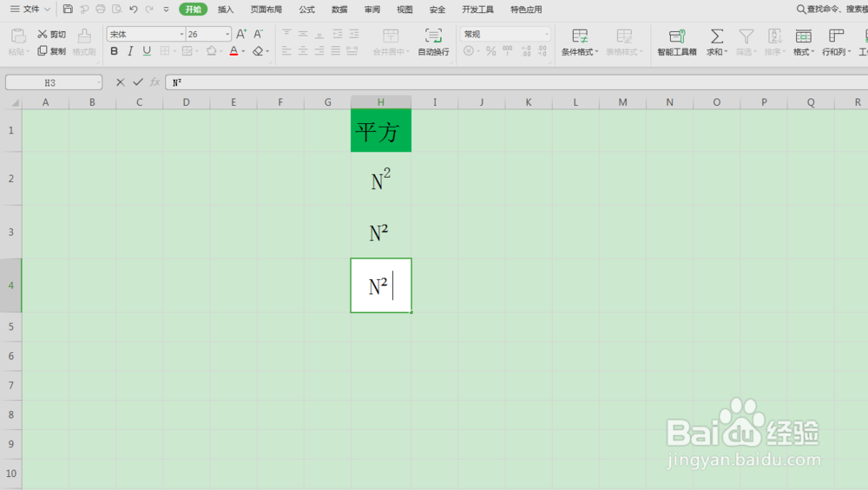Select the Format Painter (格式刷)

point(84,42)
